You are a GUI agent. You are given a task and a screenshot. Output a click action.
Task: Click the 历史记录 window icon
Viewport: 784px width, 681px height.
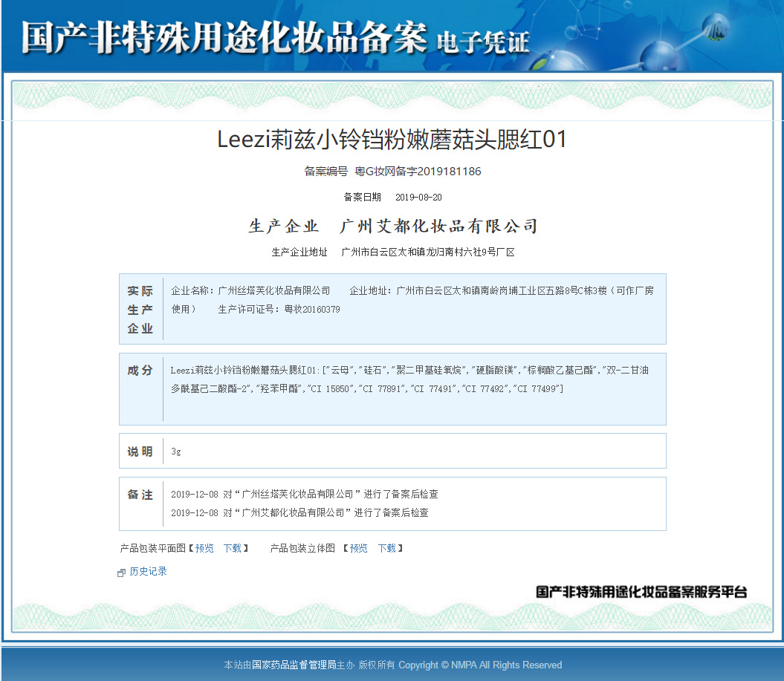click(121, 573)
